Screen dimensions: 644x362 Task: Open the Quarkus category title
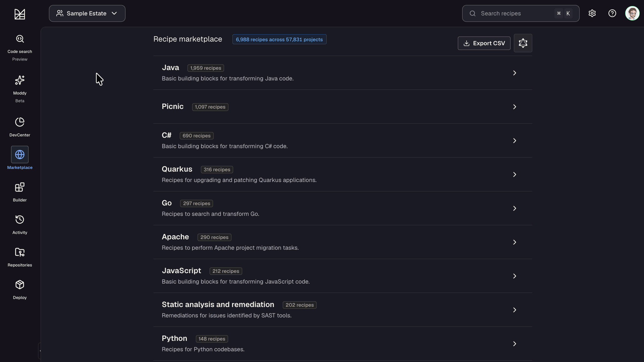click(177, 169)
